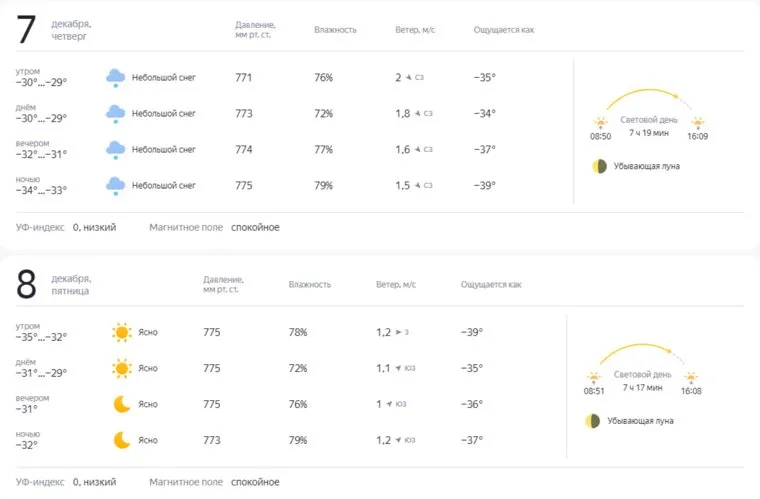Click the sunrise icon above 08:50

(601, 122)
